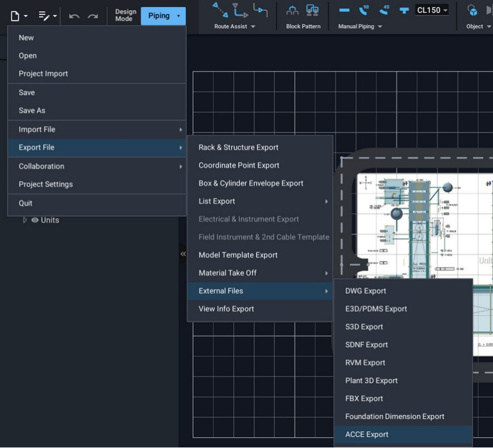Click the Block Pattern label
This screenshot has width=493, height=448.
(x=303, y=27)
